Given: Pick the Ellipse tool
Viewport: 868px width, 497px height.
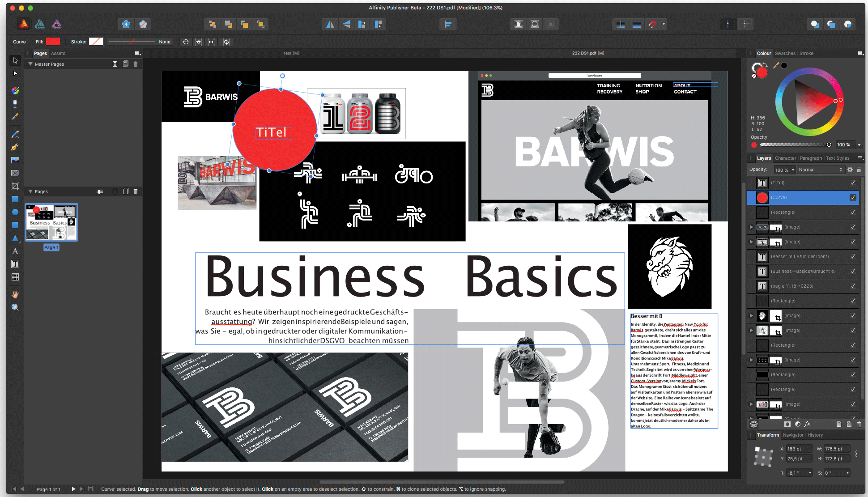Looking at the screenshot, I should point(15,212).
